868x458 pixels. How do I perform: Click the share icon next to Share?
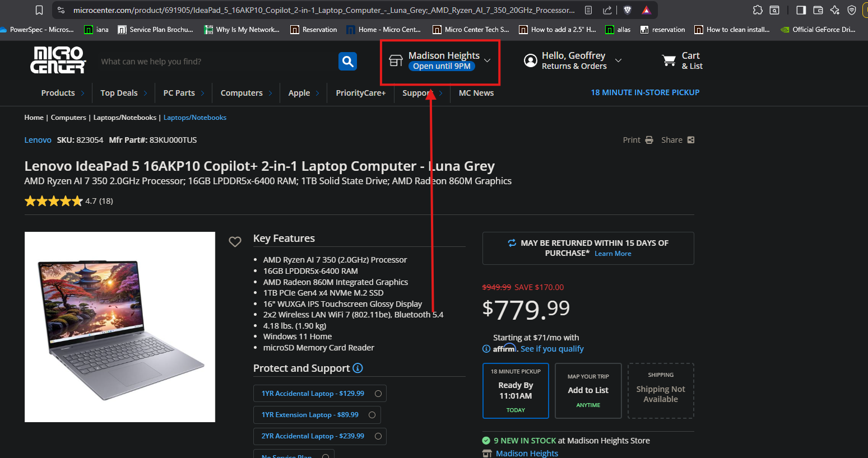[691, 140]
